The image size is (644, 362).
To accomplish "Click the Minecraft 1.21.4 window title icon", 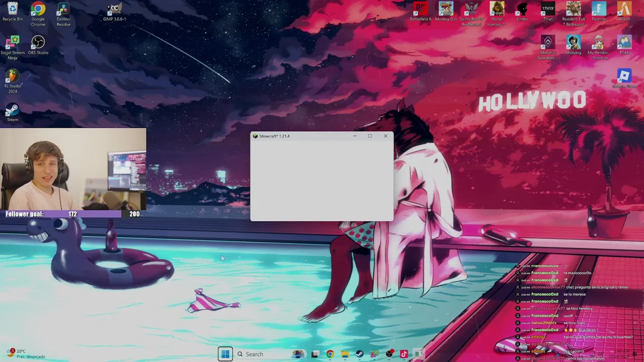I will point(255,136).
